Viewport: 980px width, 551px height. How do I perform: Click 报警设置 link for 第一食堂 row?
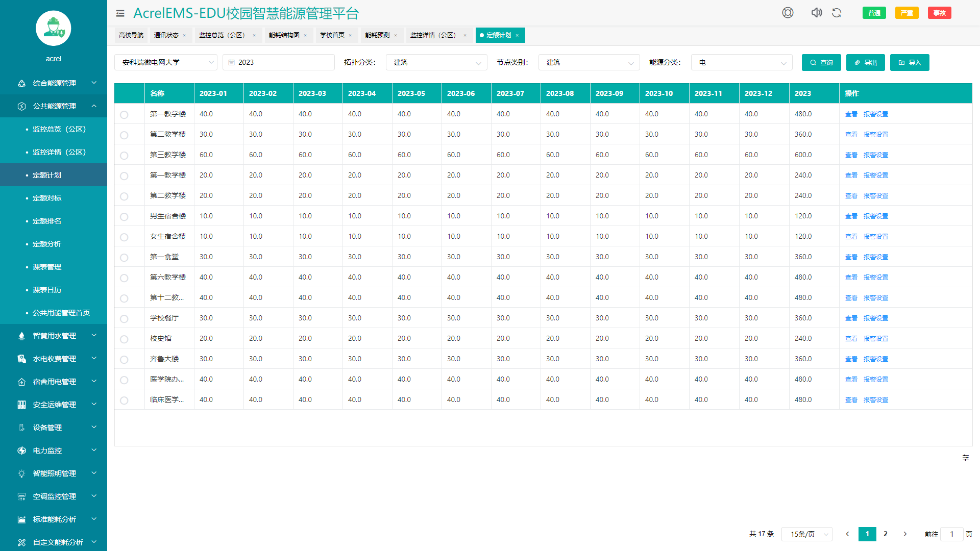[876, 257]
